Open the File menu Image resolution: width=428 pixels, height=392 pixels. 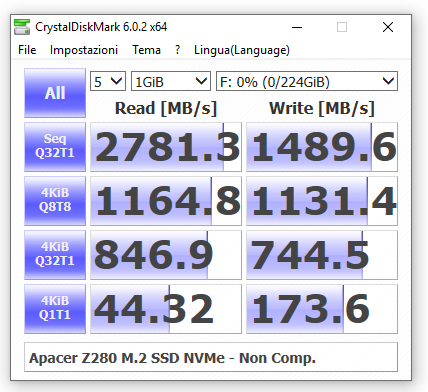coord(27,50)
